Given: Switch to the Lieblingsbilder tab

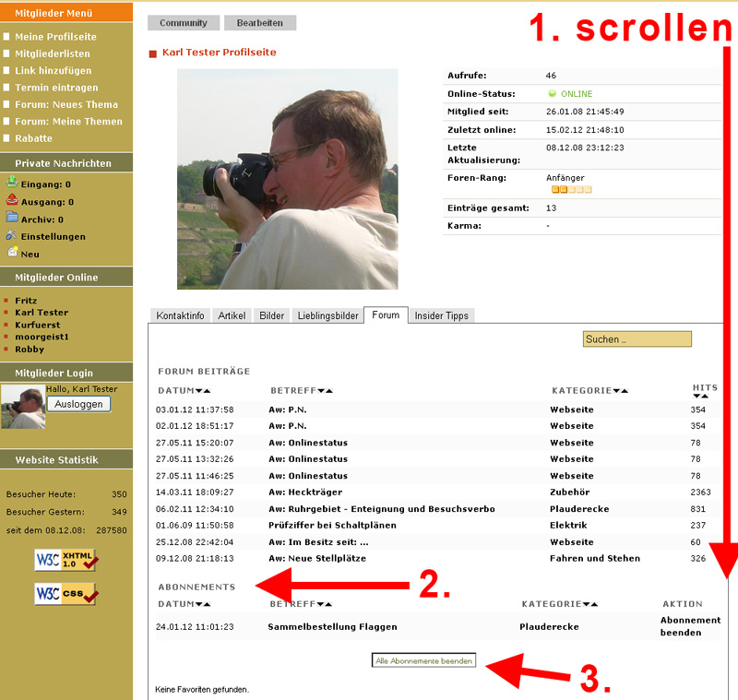Looking at the screenshot, I should click(327, 315).
